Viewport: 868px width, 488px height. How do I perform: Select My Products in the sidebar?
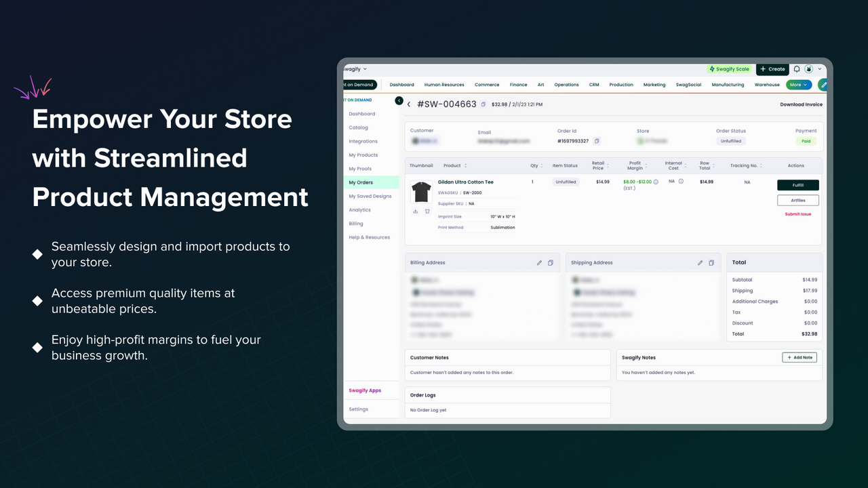(363, 155)
